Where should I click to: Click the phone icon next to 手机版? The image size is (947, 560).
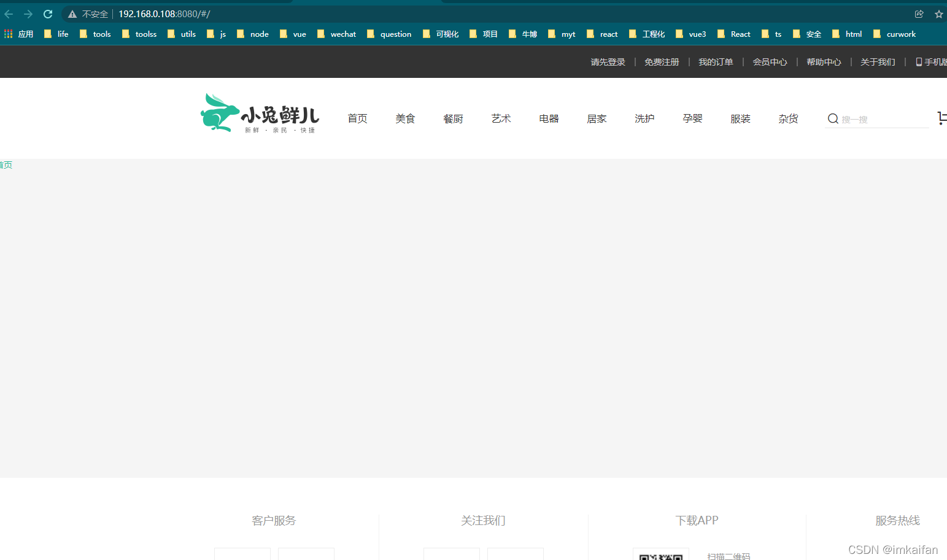pos(918,61)
